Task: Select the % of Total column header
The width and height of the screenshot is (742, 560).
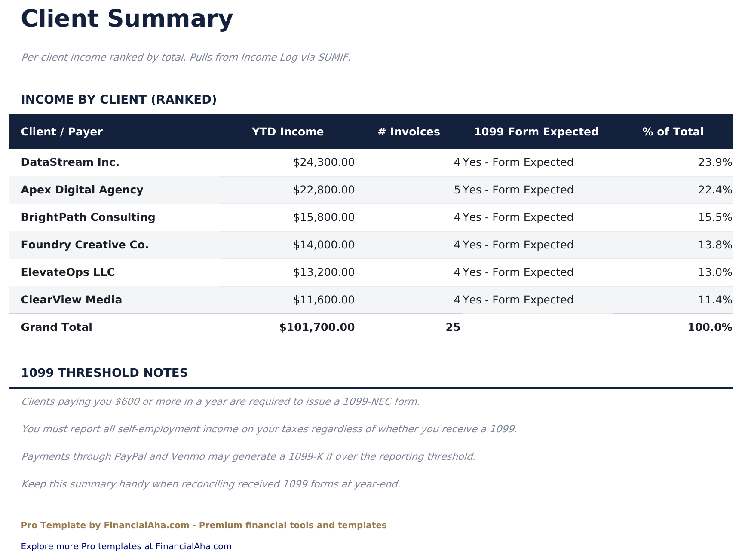Action: 672,132
